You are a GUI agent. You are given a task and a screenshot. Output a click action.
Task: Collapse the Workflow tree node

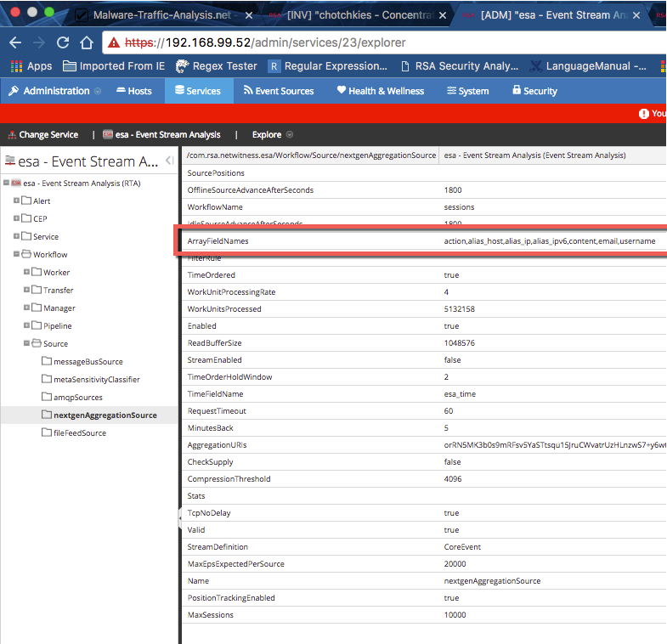[x=16, y=255]
